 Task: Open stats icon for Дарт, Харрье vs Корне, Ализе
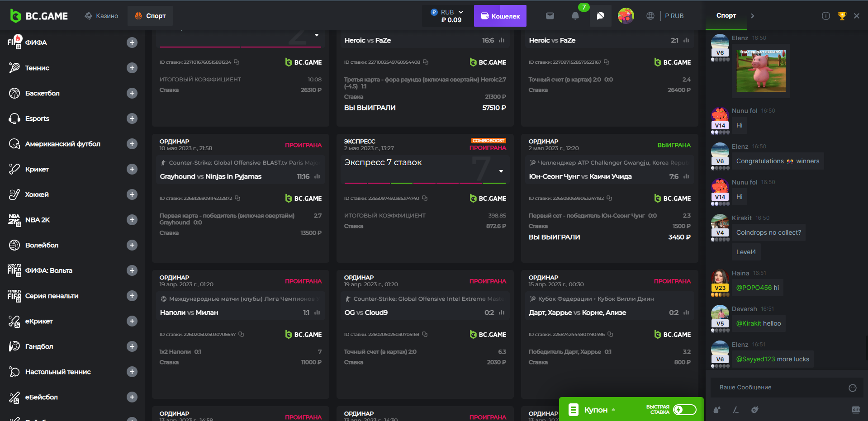(x=686, y=312)
